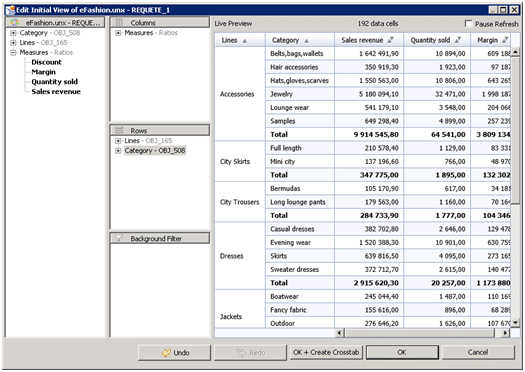The height and width of the screenshot is (372, 525).
Task: Click the Jewelry category cell
Action: click(x=300, y=94)
